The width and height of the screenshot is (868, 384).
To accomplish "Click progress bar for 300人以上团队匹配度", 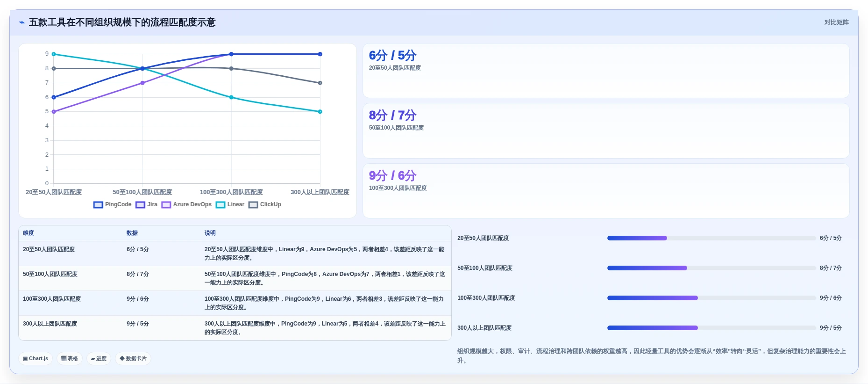I will click(x=711, y=328).
